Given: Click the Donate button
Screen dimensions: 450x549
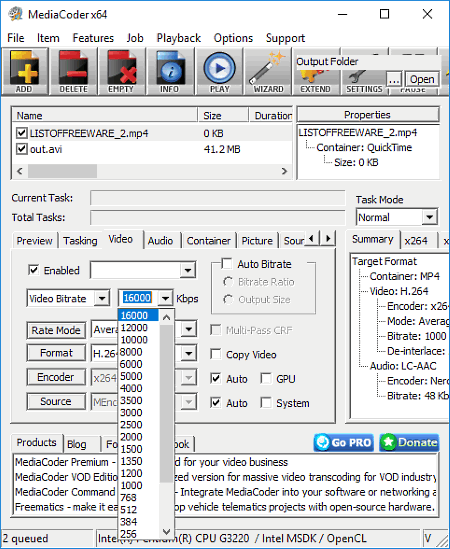Looking at the screenshot, I should pyautogui.click(x=409, y=443).
